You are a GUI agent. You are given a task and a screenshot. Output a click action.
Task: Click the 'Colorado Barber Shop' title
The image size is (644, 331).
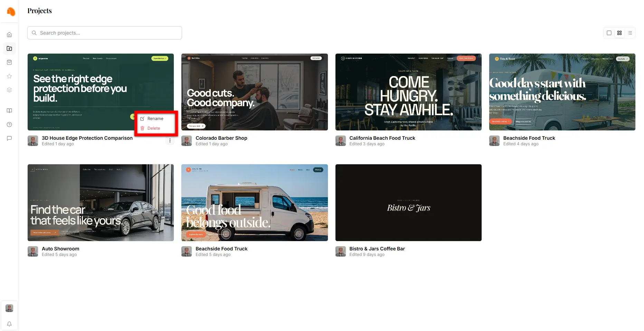tap(221, 138)
